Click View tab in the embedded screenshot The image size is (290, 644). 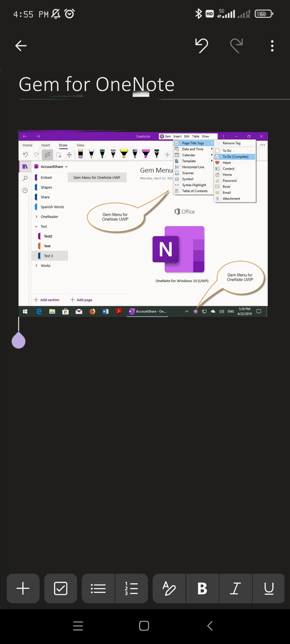80,145
